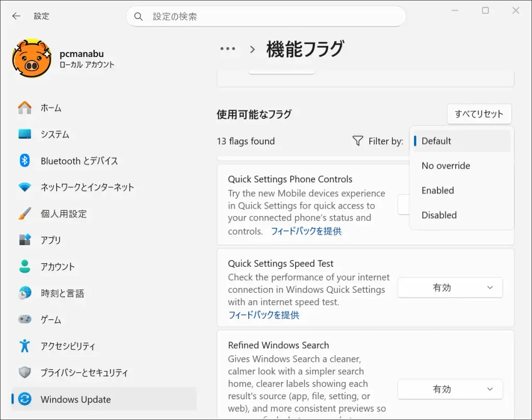Image resolution: width=532 pixels, height=420 pixels.
Task: Open ゲーム settings
Action: click(x=104, y=319)
